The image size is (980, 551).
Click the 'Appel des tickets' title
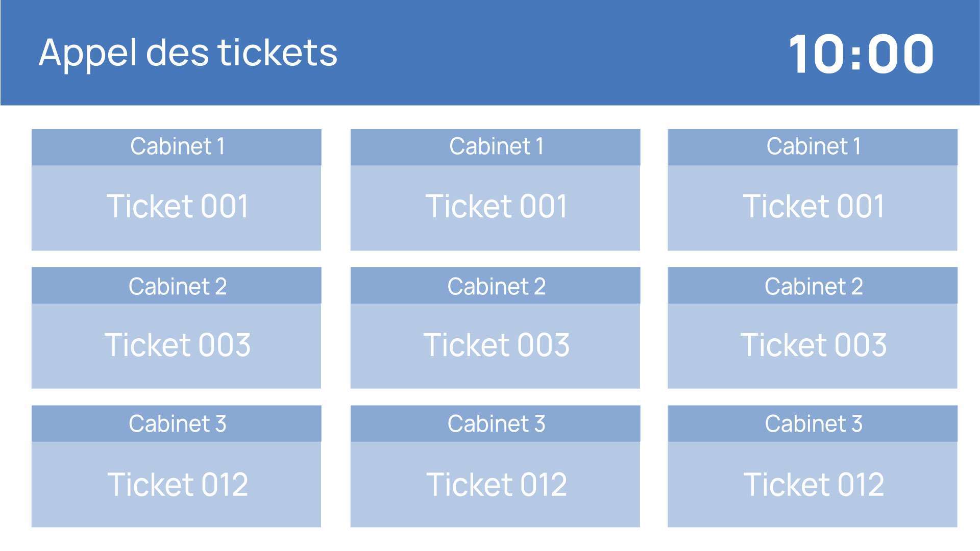tap(188, 53)
